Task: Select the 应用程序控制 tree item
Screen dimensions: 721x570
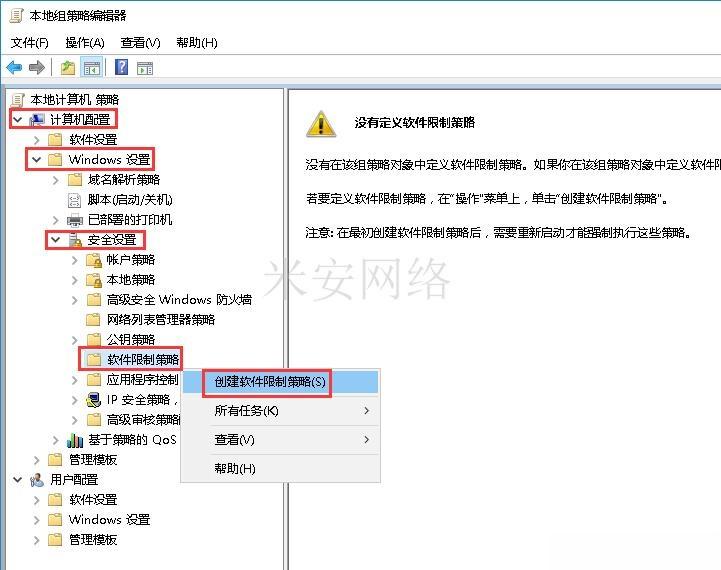Action: (143, 380)
